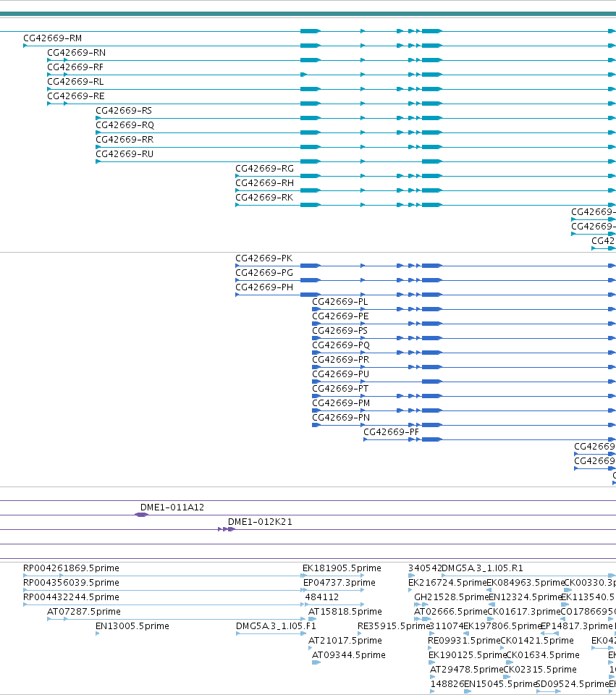Click EST GH21528.5prime
Image resolution: width=616 pixels, height=695 pixels.
451,597
